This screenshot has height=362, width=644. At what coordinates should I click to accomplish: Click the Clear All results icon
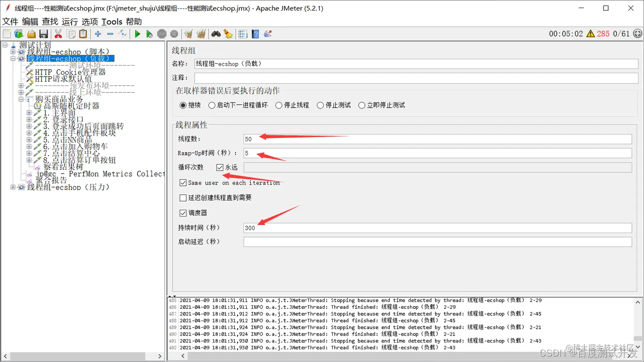click(201, 34)
